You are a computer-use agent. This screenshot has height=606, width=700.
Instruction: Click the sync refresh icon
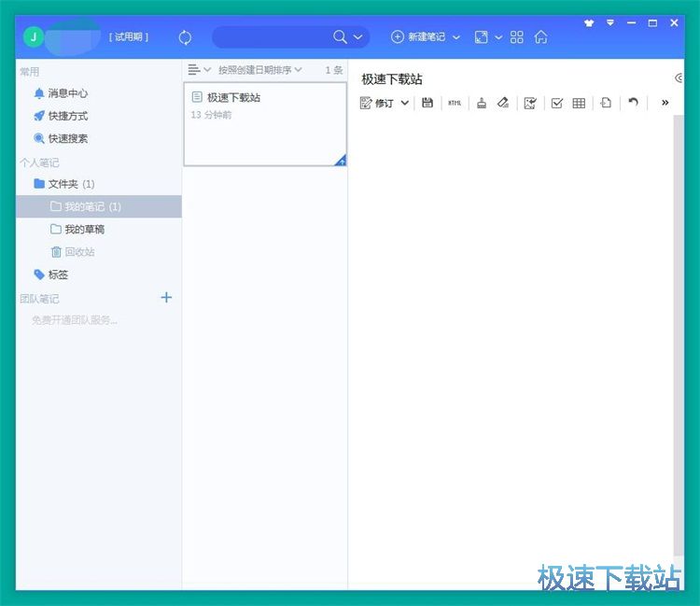pos(185,37)
